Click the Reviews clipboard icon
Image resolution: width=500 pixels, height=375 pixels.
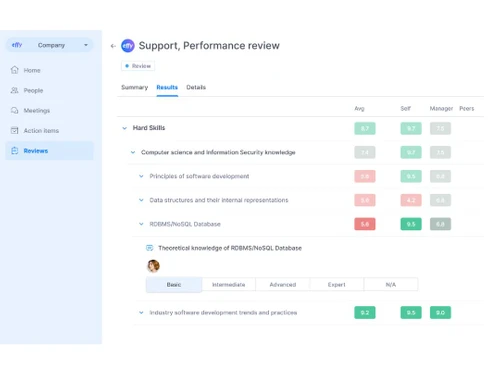point(15,151)
